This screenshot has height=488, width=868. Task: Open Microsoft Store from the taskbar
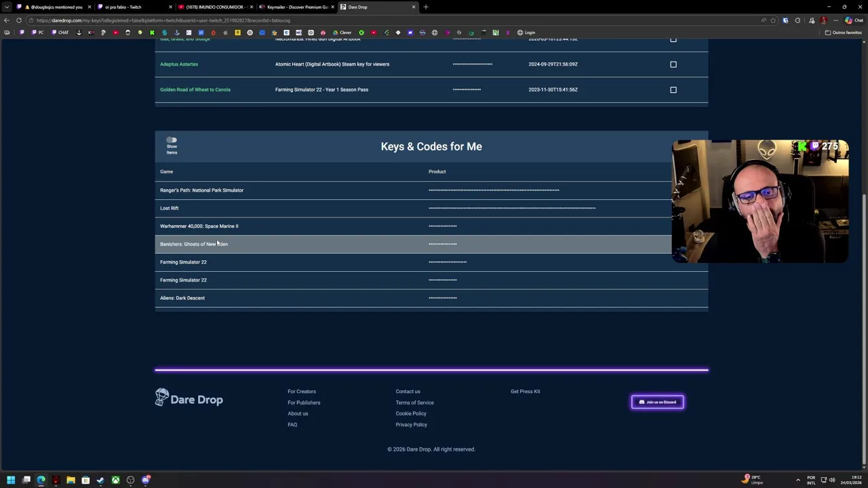[x=85, y=480]
